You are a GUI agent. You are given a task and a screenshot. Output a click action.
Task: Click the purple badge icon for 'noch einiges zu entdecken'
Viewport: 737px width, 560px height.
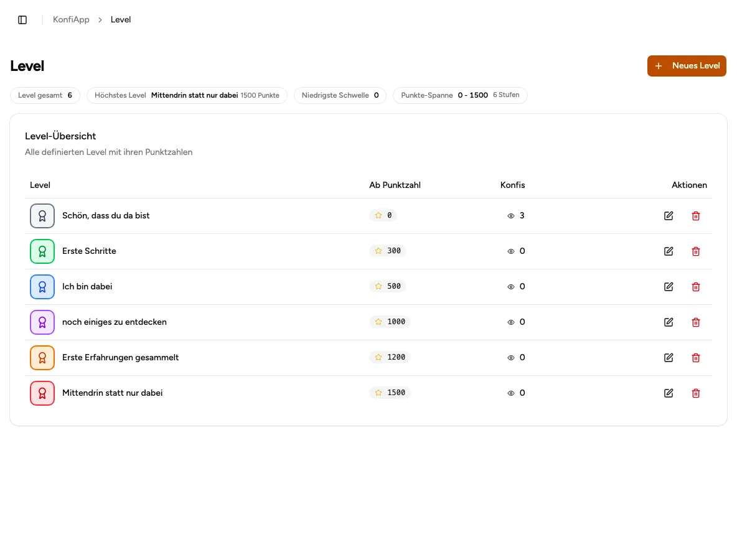42,322
